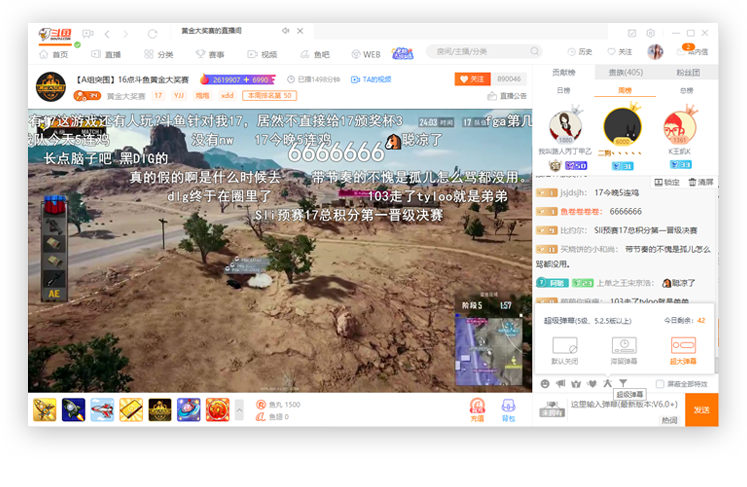Open the settings gear icon
This screenshot has width=747, height=487.
[x=650, y=33]
